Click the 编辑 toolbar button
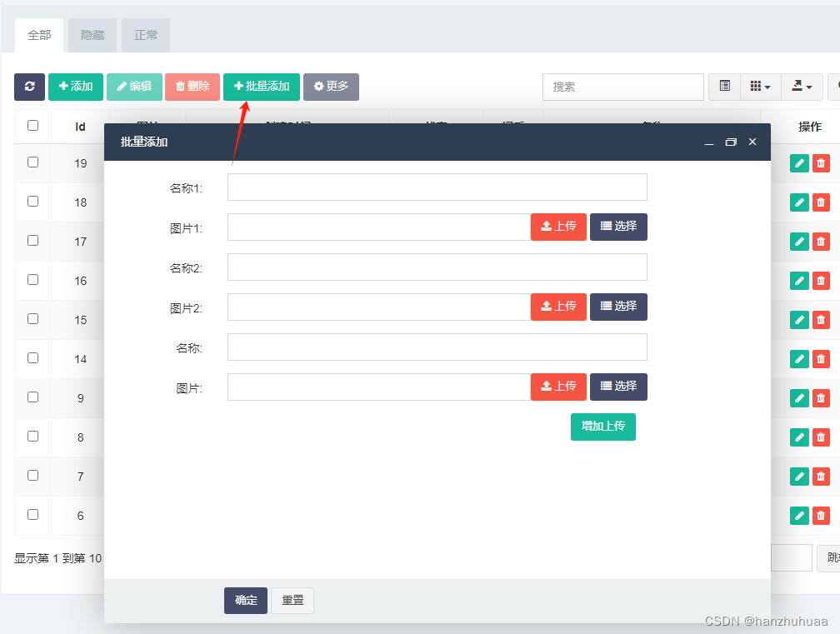 pyautogui.click(x=134, y=87)
